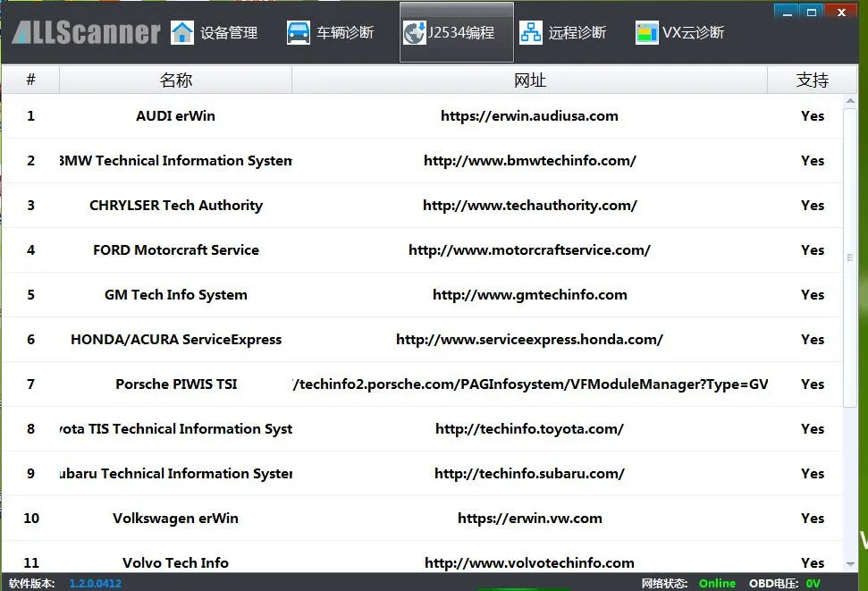Click the J2534编程 globe download icon
The image size is (868, 591).
(x=414, y=33)
